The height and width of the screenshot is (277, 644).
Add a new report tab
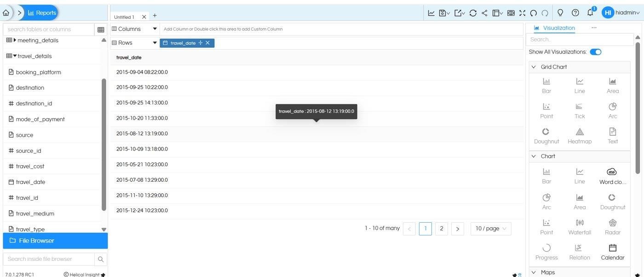pos(155,16)
